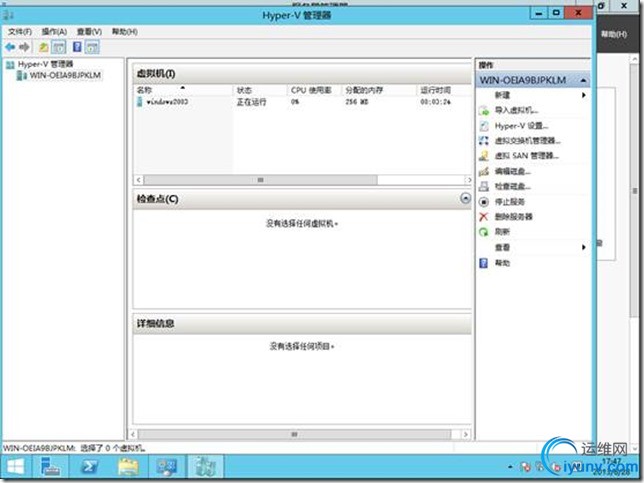Click the Back arrow in the toolbar

tap(10, 47)
